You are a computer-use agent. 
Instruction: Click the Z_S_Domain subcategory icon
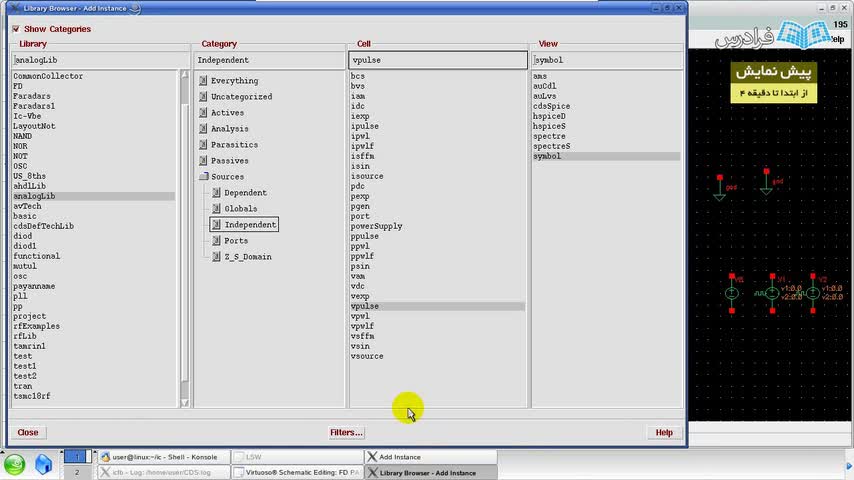pyautogui.click(x=216, y=257)
